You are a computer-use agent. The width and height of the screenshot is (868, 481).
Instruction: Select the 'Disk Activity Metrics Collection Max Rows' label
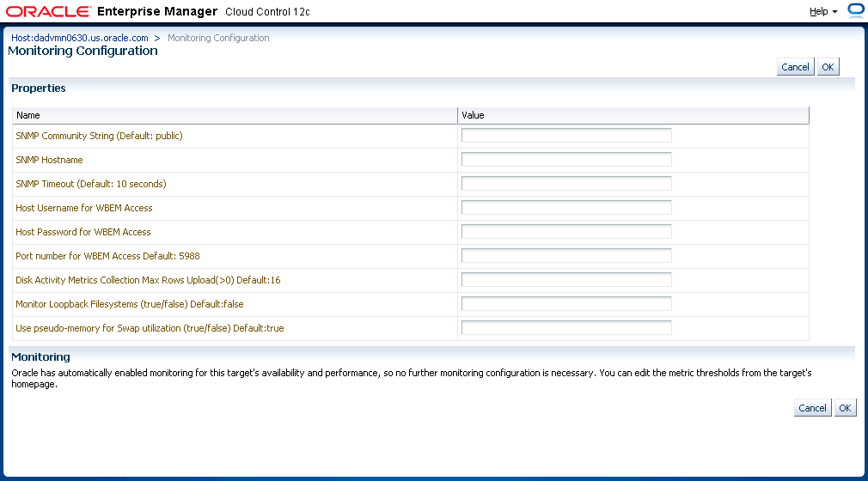(148, 280)
